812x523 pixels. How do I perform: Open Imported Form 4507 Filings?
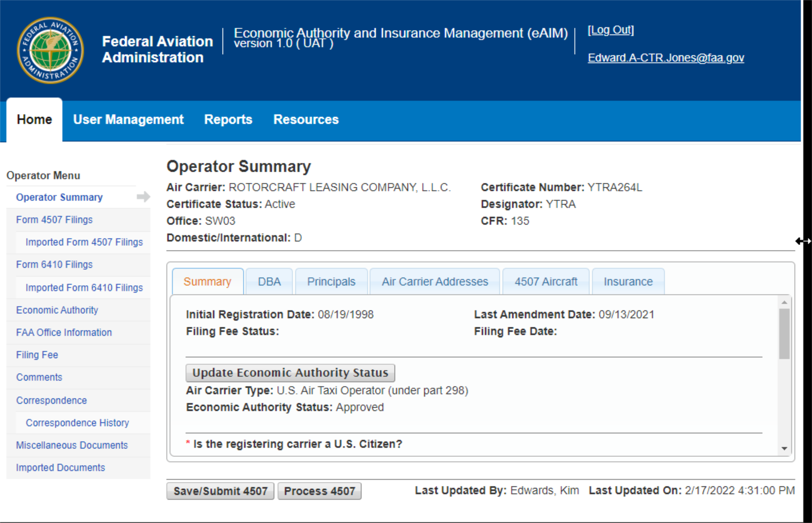tap(84, 242)
